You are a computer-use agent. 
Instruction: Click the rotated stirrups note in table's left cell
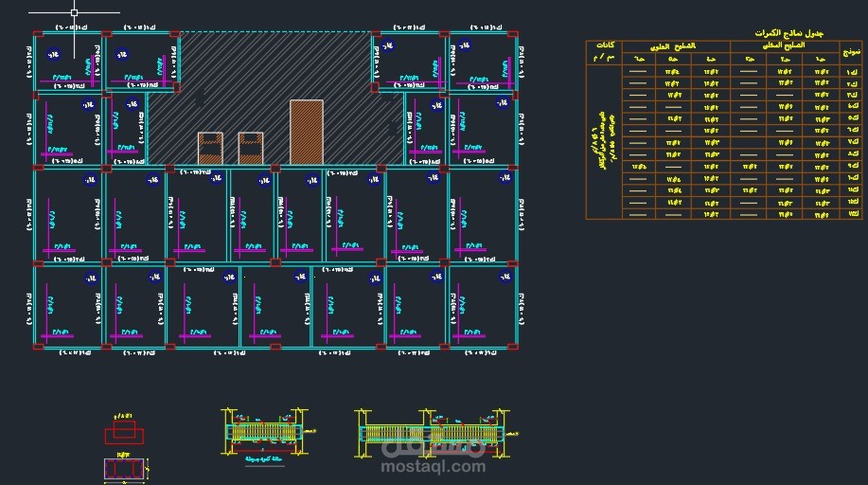tap(603, 141)
